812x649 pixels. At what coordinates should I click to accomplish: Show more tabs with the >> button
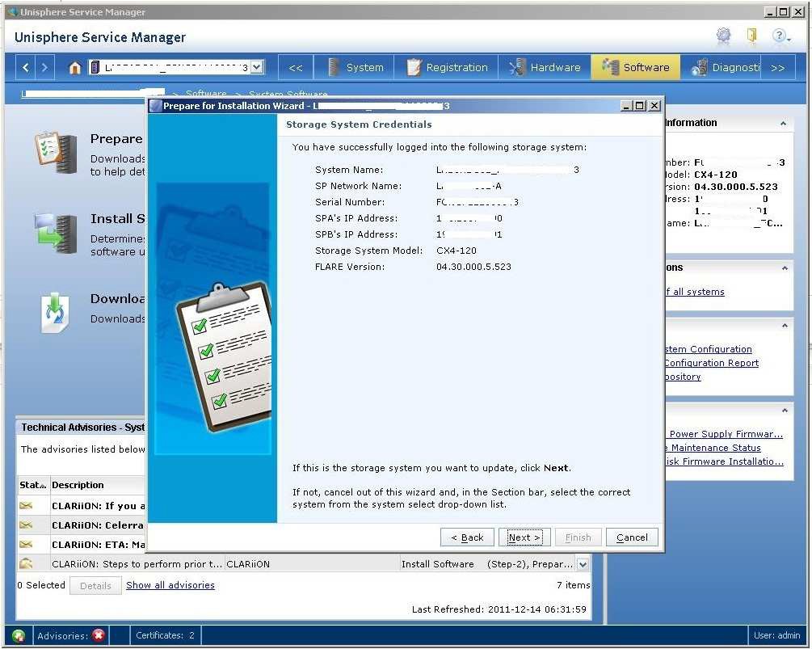click(x=777, y=68)
